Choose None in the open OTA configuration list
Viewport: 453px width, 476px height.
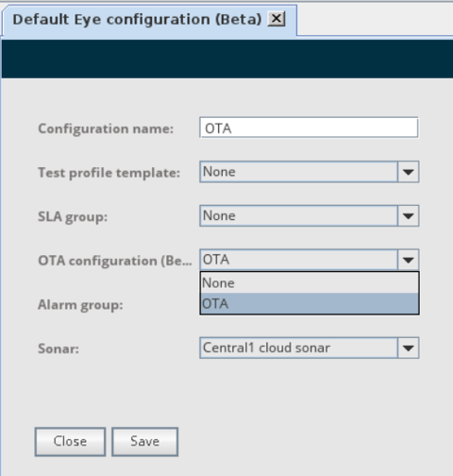click(310, 282)
